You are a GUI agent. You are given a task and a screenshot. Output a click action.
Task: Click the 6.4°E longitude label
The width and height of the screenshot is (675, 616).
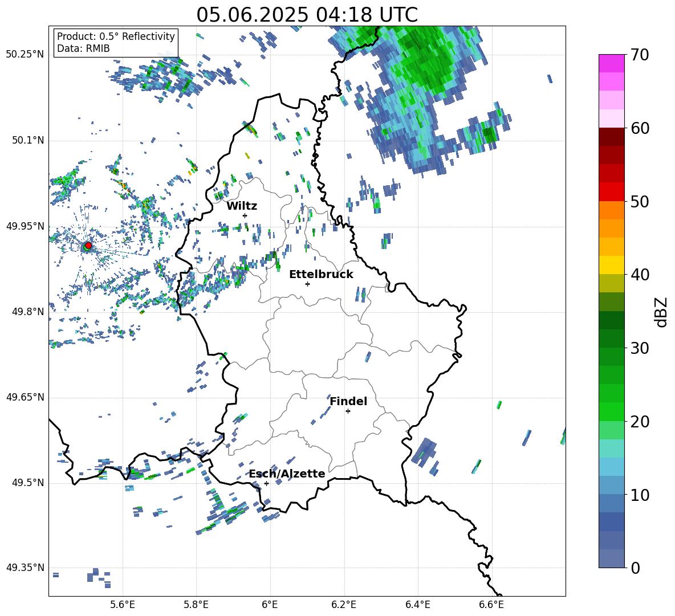[417, 605]
